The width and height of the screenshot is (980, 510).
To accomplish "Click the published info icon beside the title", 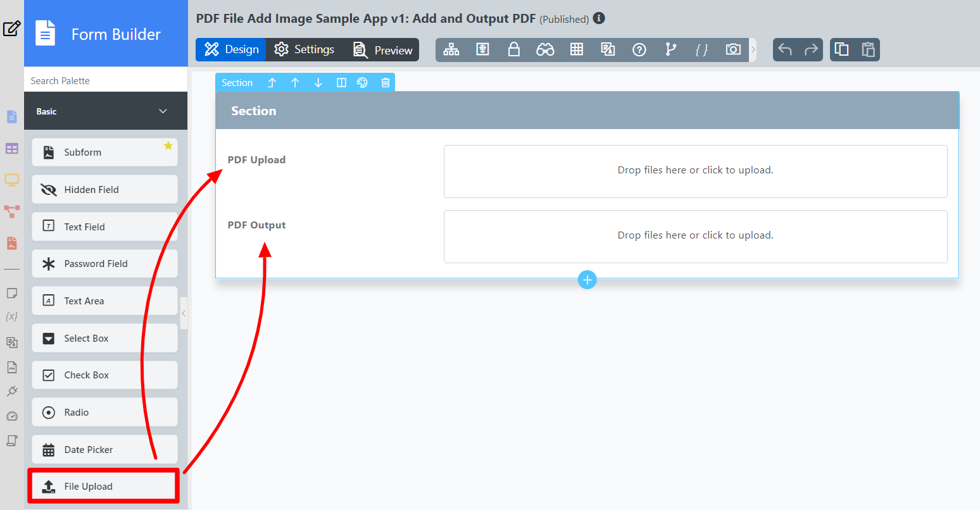I will point(599,18).
